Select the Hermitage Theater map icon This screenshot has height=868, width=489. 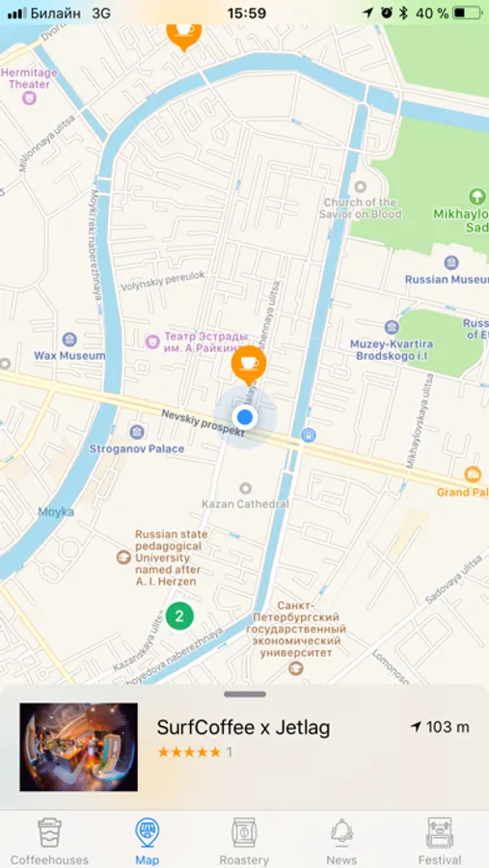29,98
